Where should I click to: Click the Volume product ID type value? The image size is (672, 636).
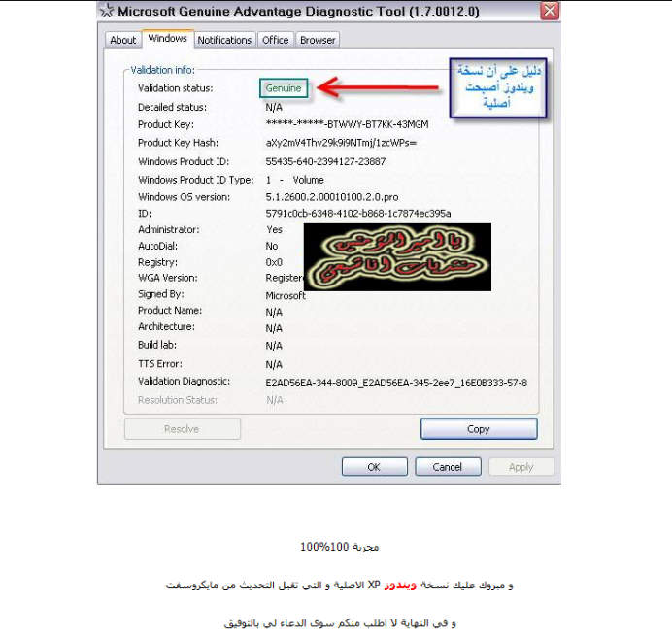308,180
